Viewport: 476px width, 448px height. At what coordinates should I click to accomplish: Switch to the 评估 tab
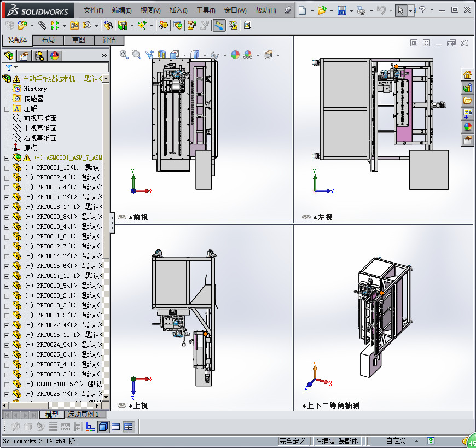point(109,40)
